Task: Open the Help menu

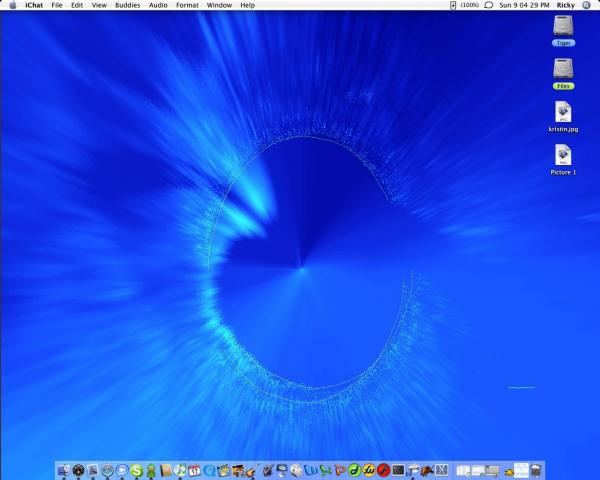Action: click(x=248, y=5)
